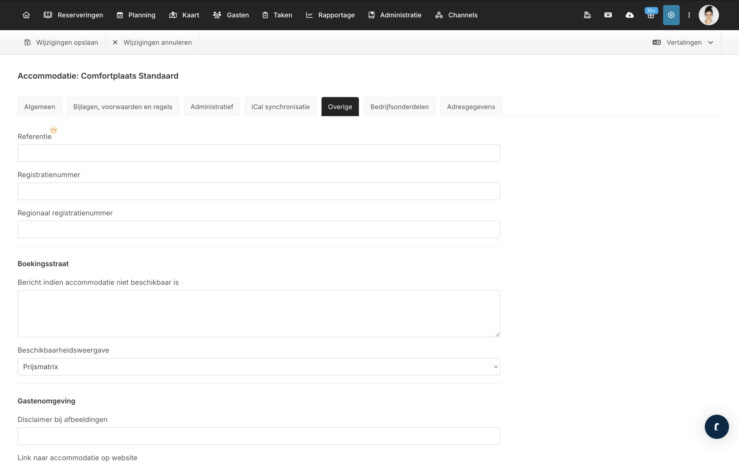
Task: Click the Channels network icon
Action: [439, 15]
